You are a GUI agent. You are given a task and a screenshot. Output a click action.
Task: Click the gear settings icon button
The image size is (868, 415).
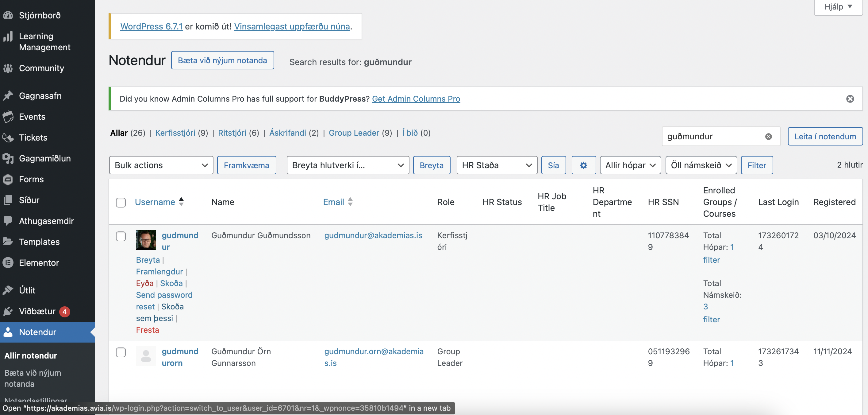583,165
